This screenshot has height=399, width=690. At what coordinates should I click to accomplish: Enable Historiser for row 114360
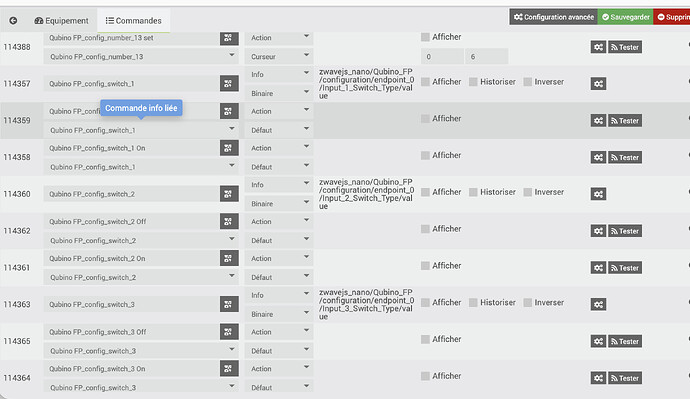[473, 192]
